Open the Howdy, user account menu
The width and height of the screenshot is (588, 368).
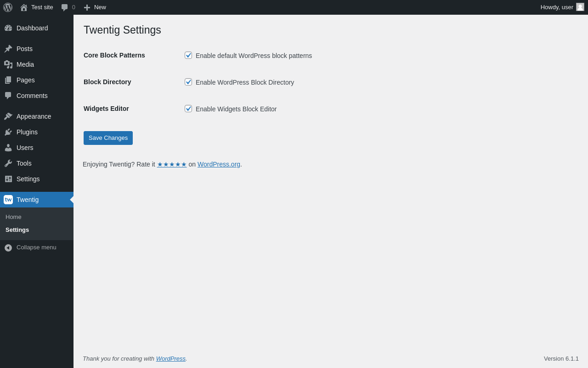tap(561, 7)
